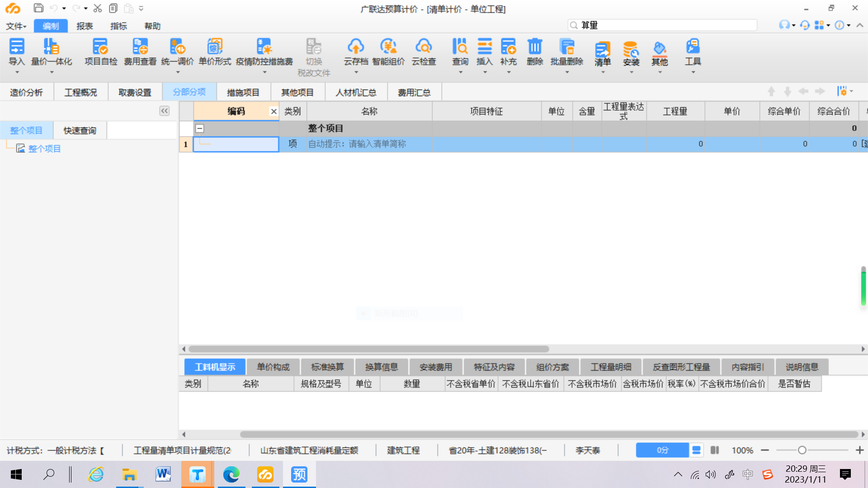Click the 清单 list icon
The image size is (868, 488).
point(603,49)
